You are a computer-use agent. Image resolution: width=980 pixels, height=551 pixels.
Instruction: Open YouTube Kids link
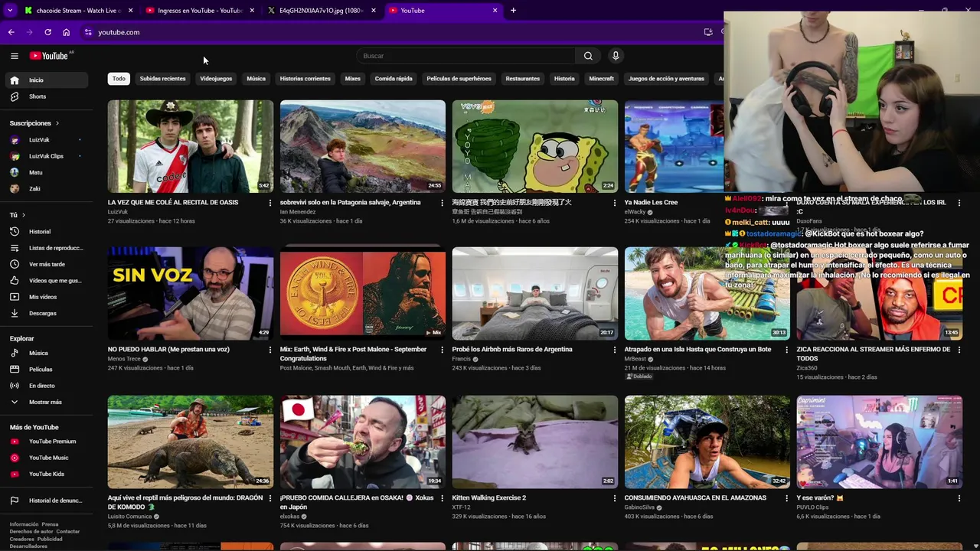[47, 474]
